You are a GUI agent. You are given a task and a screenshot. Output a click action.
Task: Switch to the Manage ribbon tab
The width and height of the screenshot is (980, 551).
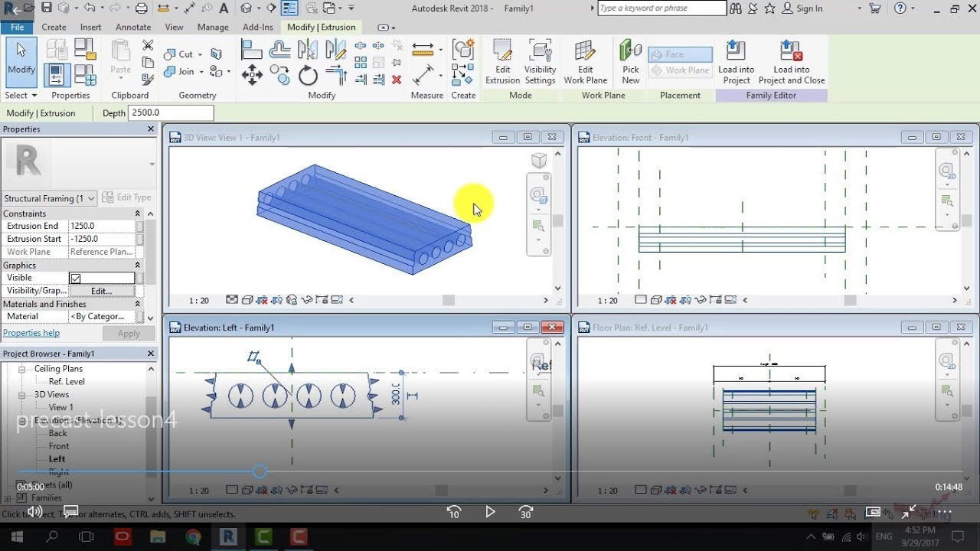point(213,27)
